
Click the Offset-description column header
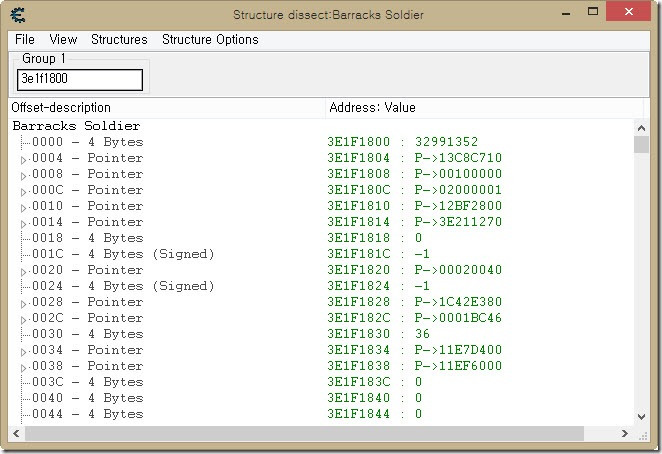click(167, 107)
